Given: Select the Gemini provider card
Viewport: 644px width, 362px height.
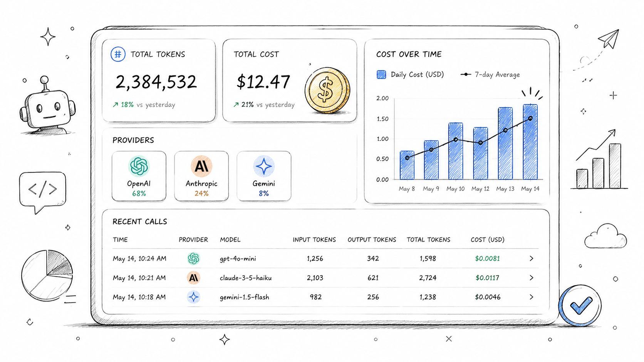Looking at the screenshot, I should pyautogui.click(x=264, y=176).
